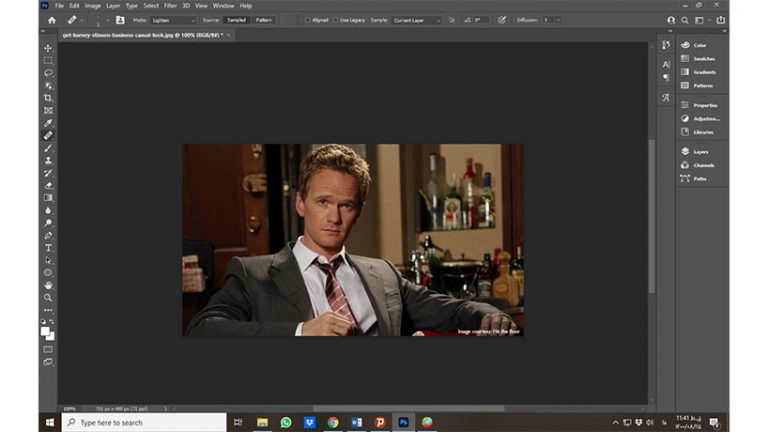Open the Filter menu
The width and height of the screenshot is (768, 432).
[170, 6]
